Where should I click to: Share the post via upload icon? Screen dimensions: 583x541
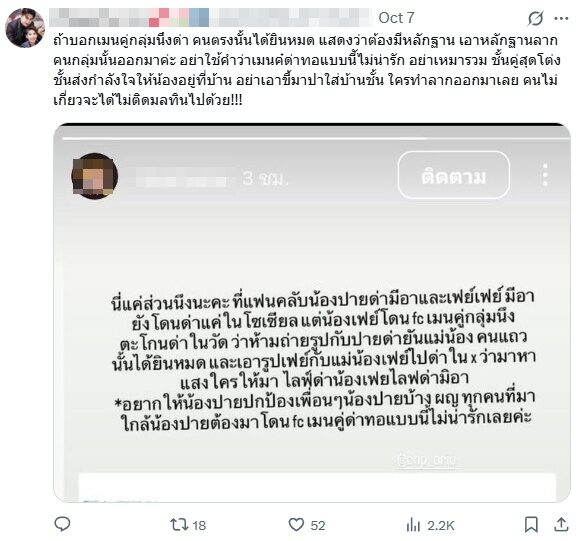tap(561, 525)
